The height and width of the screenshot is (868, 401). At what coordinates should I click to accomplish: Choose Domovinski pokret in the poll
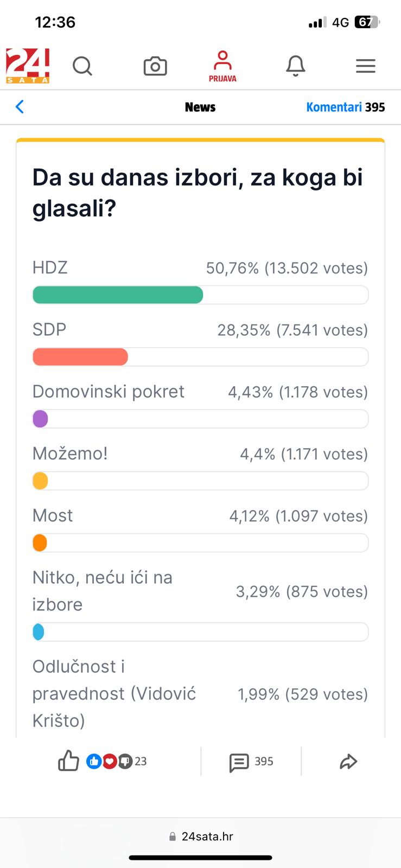tap(109, 391)
